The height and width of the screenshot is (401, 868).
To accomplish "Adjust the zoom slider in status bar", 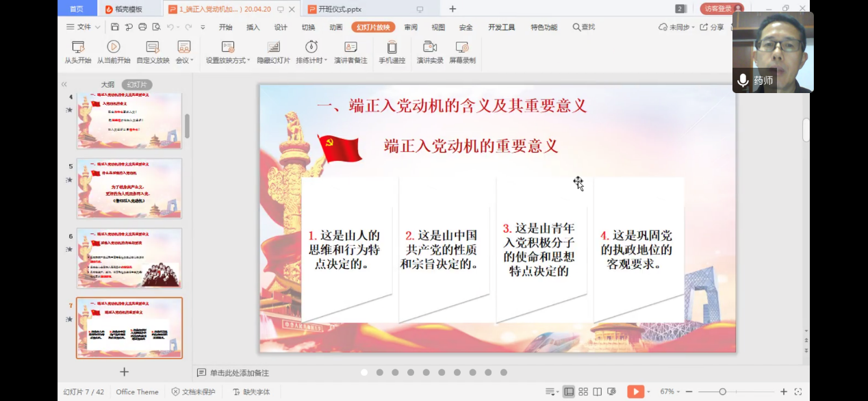I will (x=722, y=392).
